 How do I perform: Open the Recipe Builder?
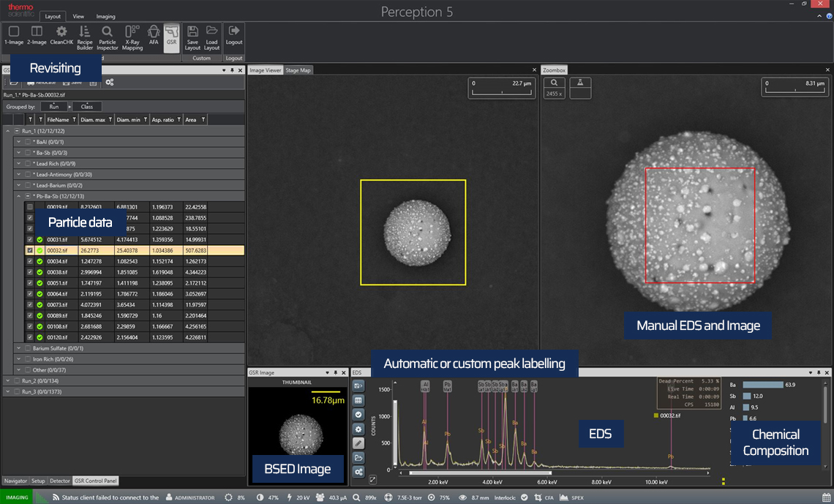click(85, 38)
